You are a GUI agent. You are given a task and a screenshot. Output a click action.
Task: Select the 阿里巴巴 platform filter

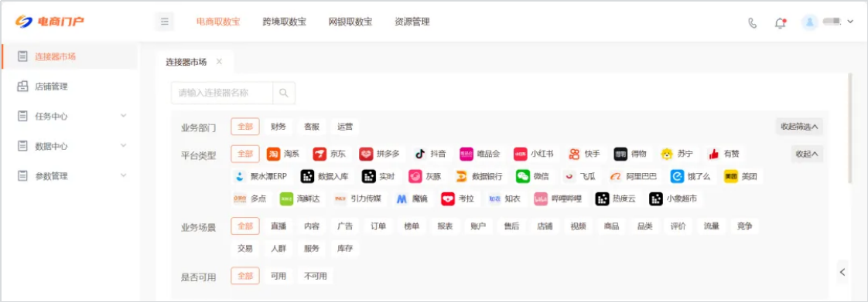(634, 176)
